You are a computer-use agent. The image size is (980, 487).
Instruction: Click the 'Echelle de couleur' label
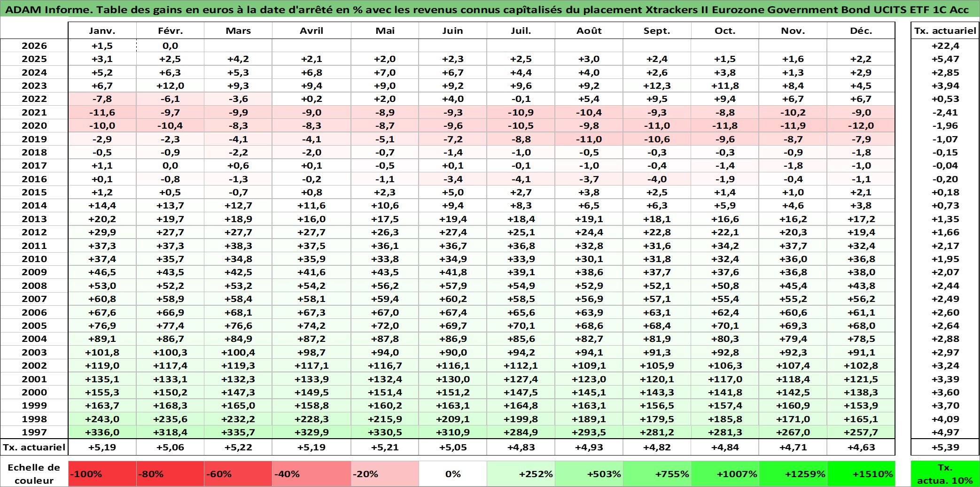[x=34, y=473]
